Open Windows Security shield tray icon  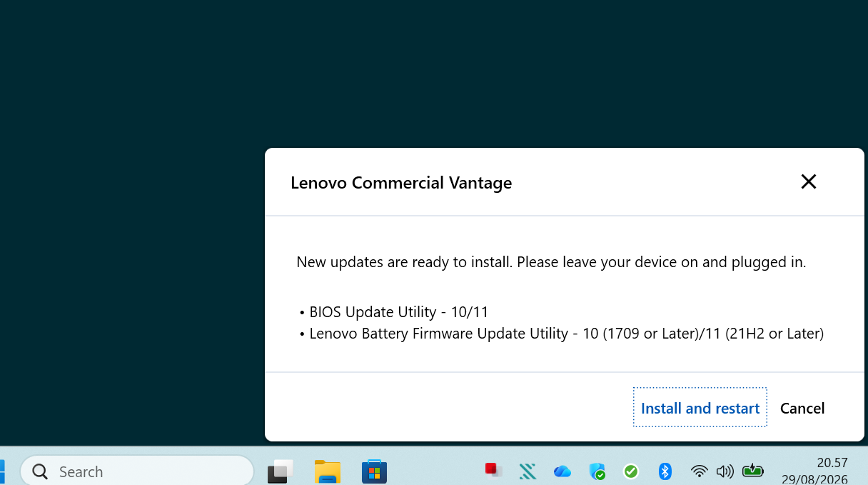[x=597, y=471]
